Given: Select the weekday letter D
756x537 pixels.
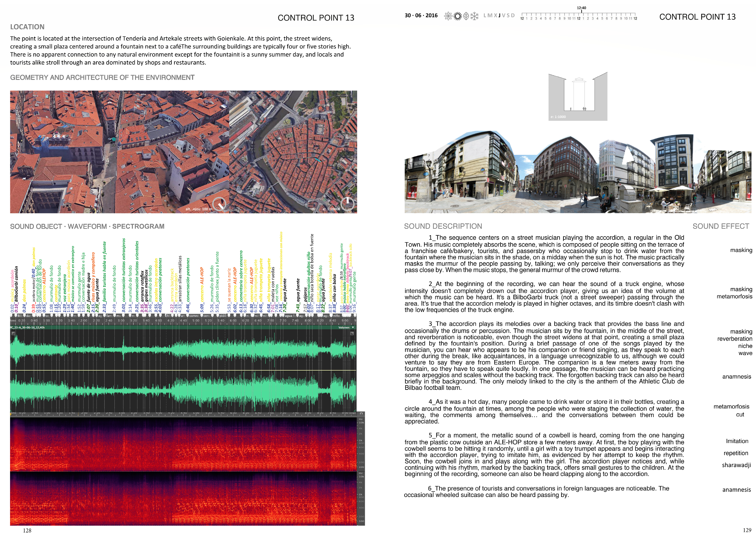Looking at the screenshot, I should (513, 15).
